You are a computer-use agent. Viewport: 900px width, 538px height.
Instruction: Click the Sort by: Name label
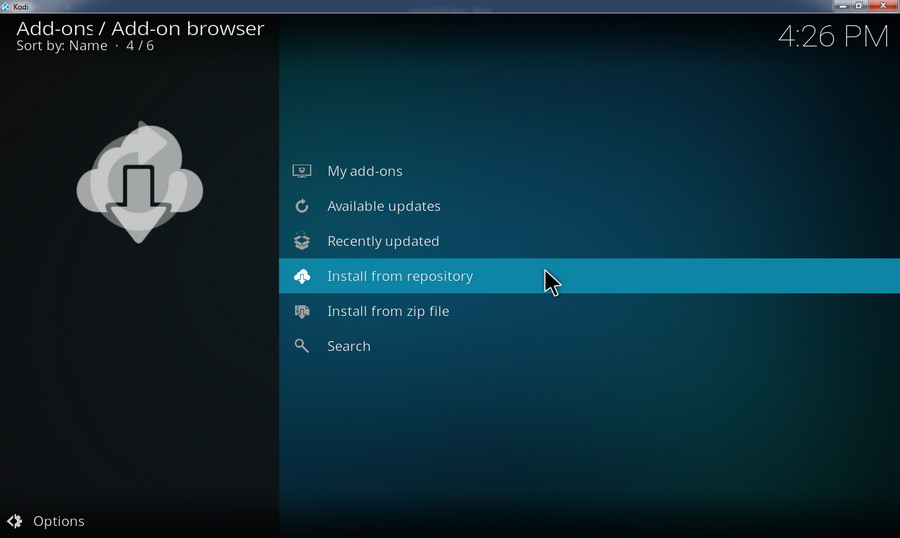(x=62, y=46)
